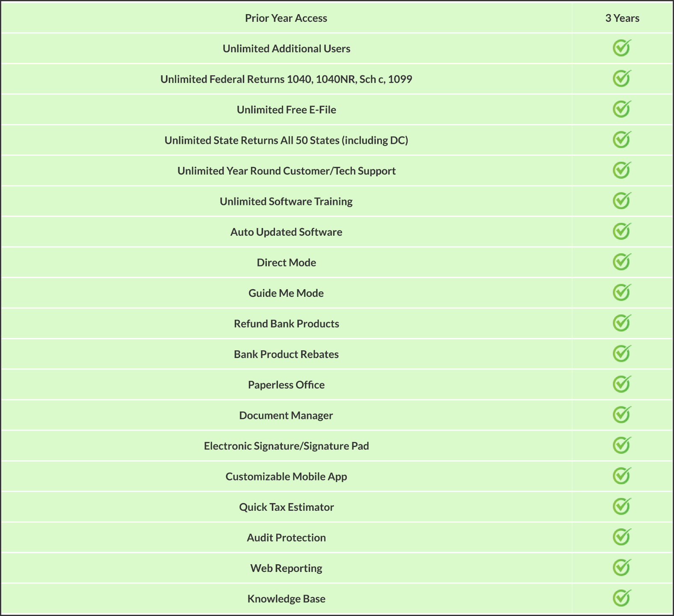Click the 'Quick Tax Estimator' text
Screen dimensions: 674x616
coord(287,507)
